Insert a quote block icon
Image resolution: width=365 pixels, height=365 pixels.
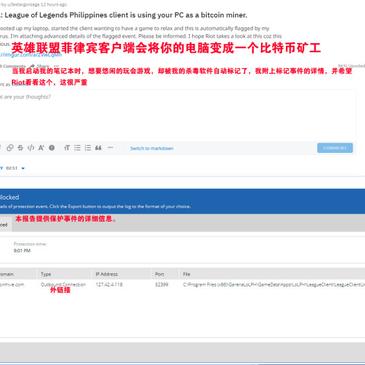(x=98, y=148)
